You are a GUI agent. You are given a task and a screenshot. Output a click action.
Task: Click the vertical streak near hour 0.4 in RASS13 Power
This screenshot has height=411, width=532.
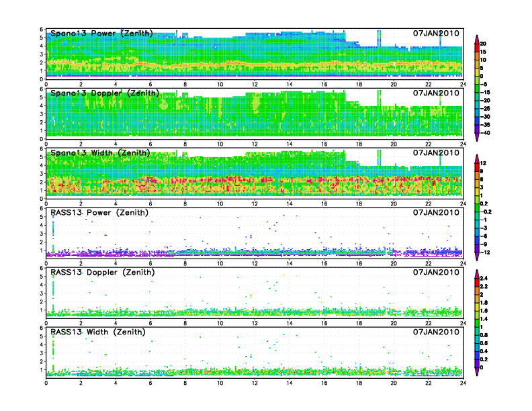[53, 234]
